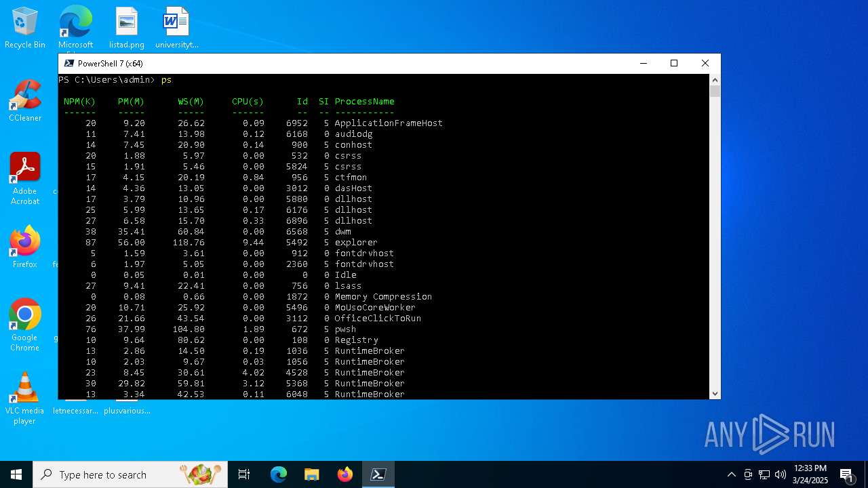Click the OfficeClickToRun process name

pyautogui.click(x=378, y=319)
